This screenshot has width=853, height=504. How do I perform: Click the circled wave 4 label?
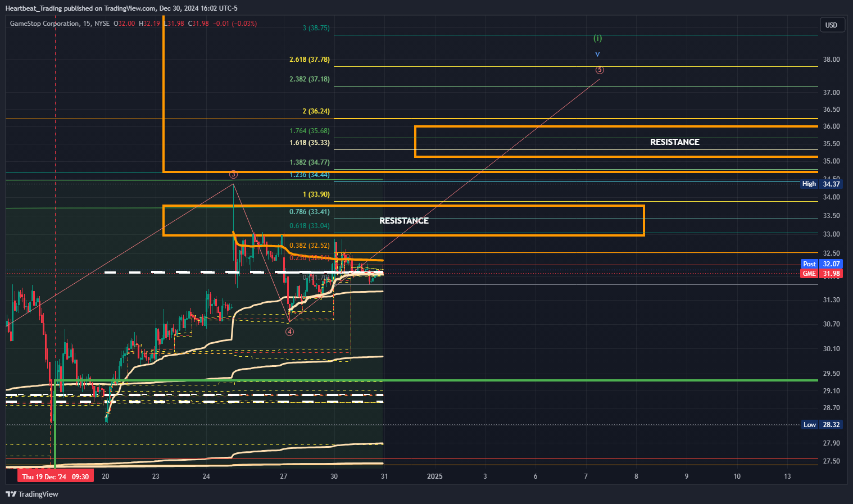[289, 332]
